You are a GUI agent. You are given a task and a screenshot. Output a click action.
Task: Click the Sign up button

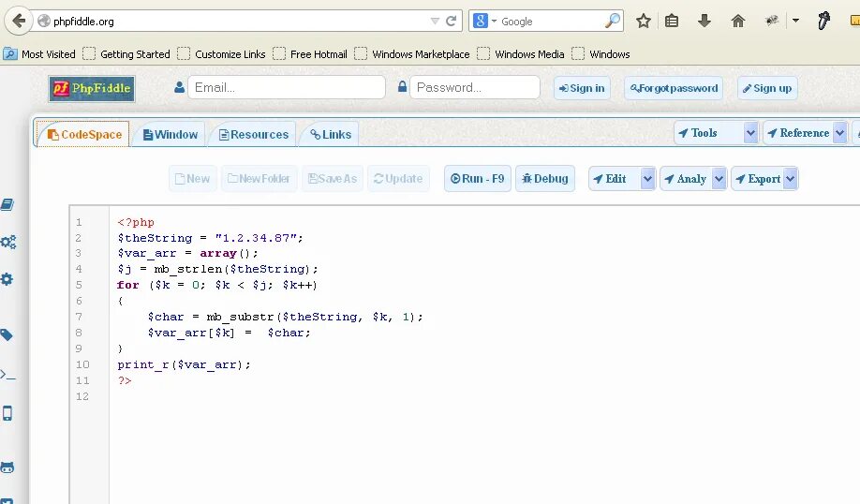(767, 88)
